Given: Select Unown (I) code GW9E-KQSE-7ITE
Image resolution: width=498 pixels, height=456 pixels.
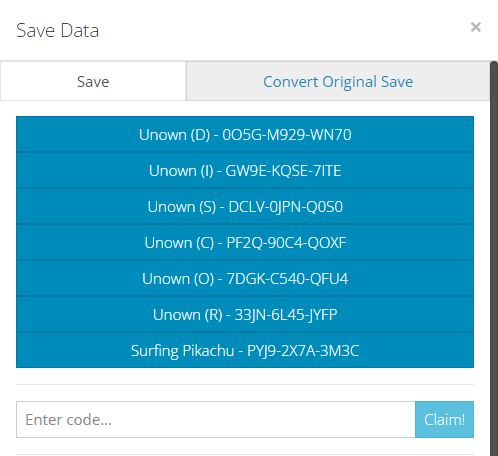Looking at the screenshot, I should [x=245, y=170].
